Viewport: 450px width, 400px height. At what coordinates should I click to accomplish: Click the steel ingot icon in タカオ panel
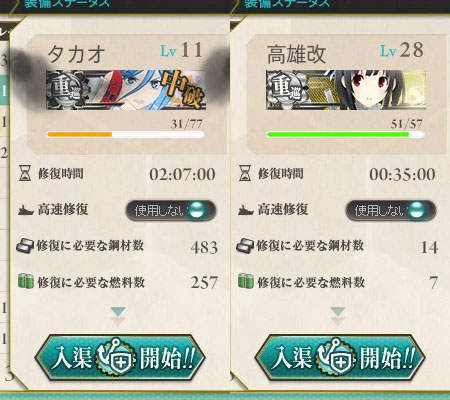pos(25,246)
